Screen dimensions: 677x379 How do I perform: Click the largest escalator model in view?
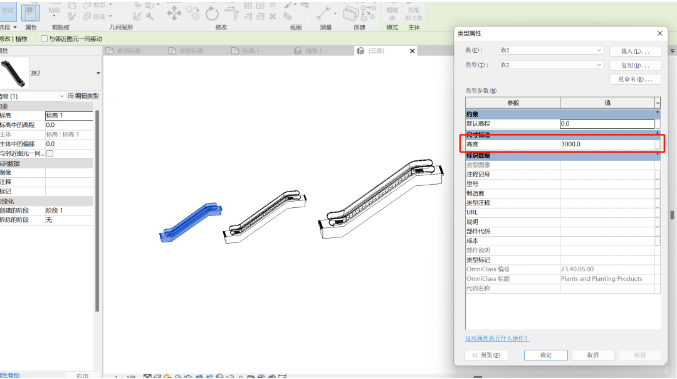pos(380,198)
